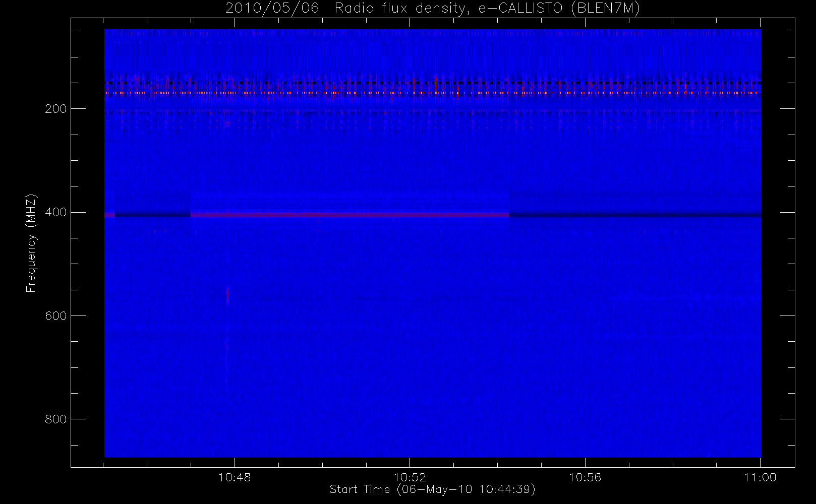Click the orange dotted interference line near 170 MHz
This screenshot has height=504, width=816.
click(433, 93)
